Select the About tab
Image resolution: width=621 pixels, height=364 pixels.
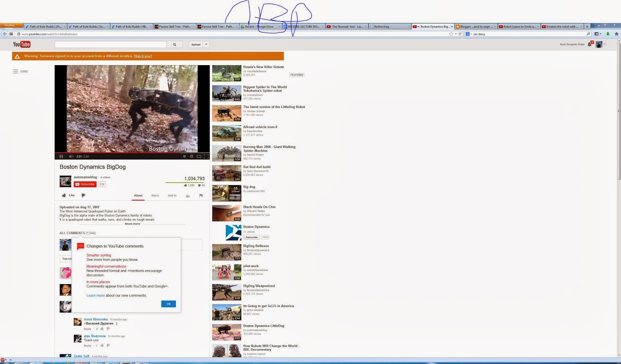click(138, 195)
